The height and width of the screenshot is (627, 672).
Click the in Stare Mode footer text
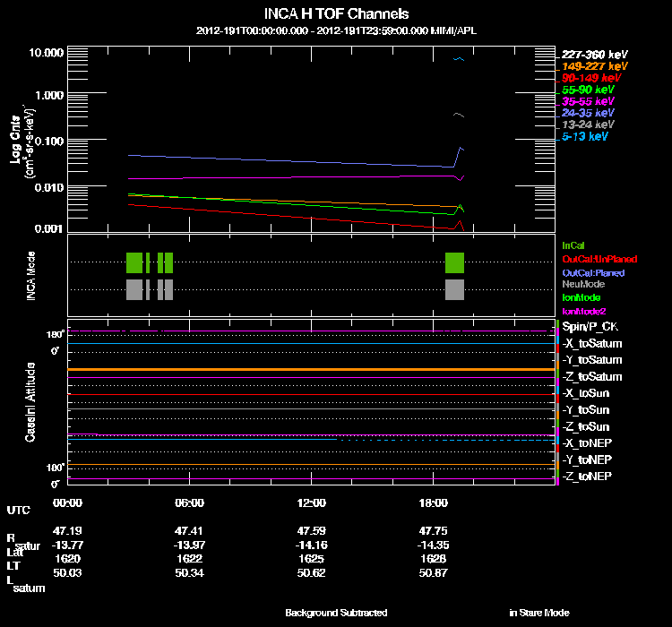coord(538,613)
